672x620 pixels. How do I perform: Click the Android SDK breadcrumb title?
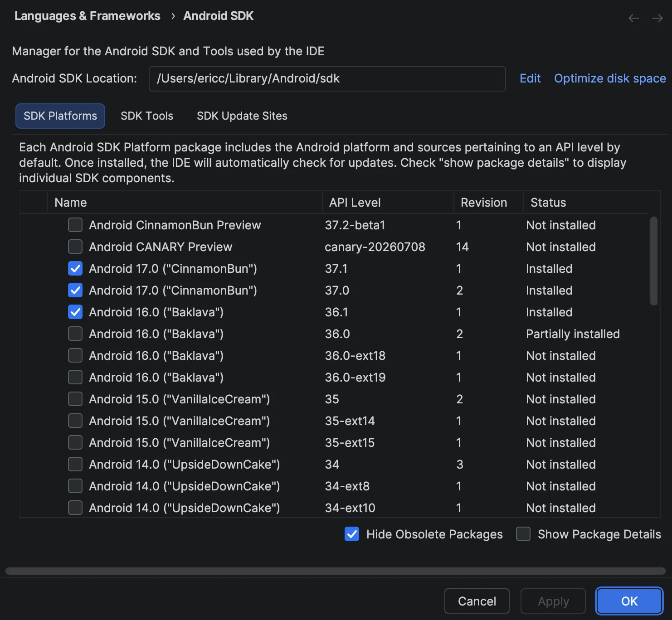click(219, 16)
